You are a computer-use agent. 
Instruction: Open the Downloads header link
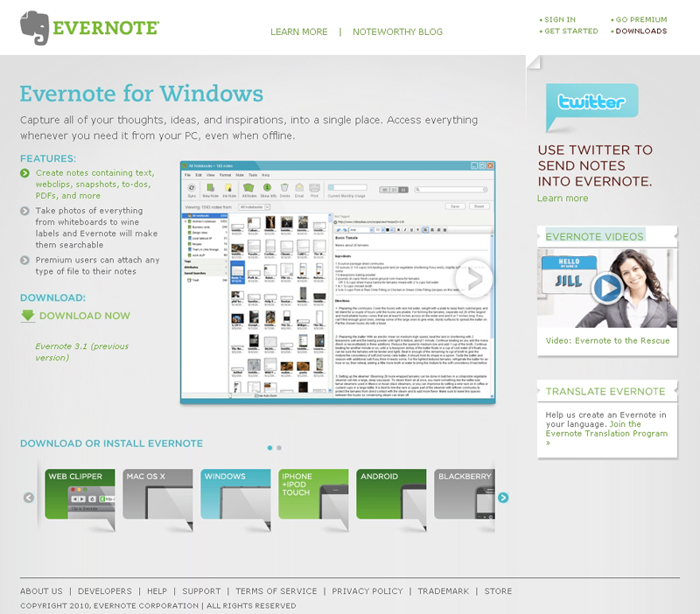641,31
